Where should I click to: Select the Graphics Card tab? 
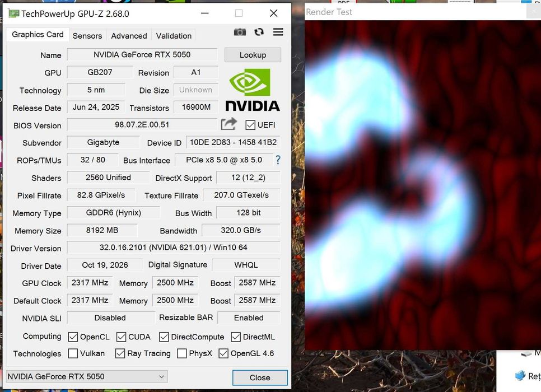(38, 35)
